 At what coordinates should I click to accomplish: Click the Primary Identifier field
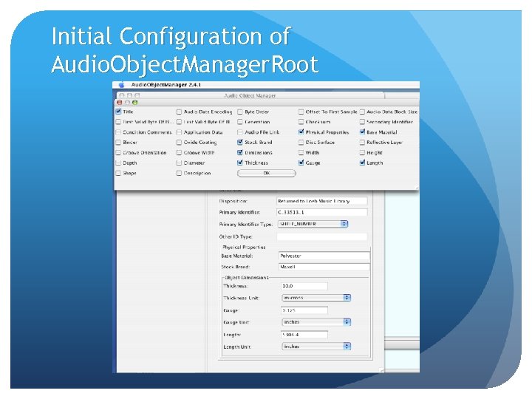click(x=321, y=212)
